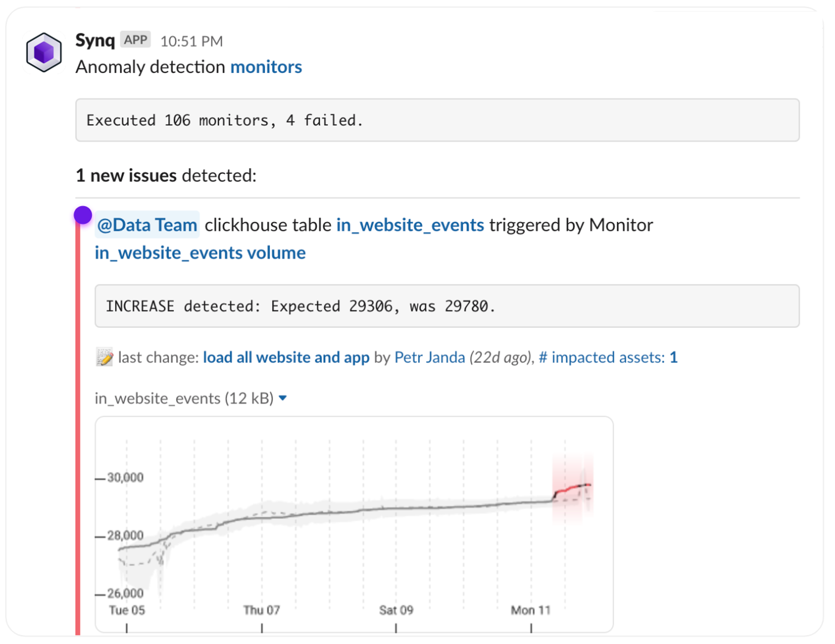
Task: Click the Mon 11 date label in chart
Action: [531, 610]
